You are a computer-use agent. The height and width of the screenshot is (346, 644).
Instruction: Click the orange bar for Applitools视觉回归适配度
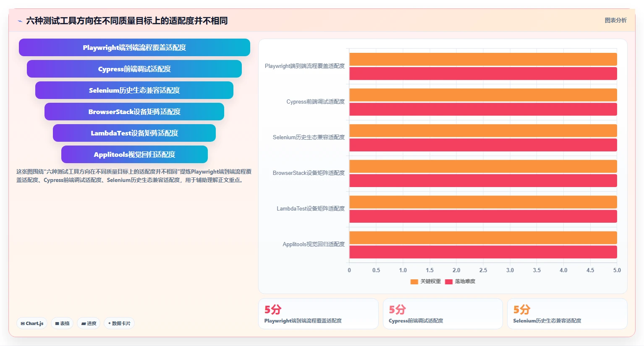pos(483,237)
